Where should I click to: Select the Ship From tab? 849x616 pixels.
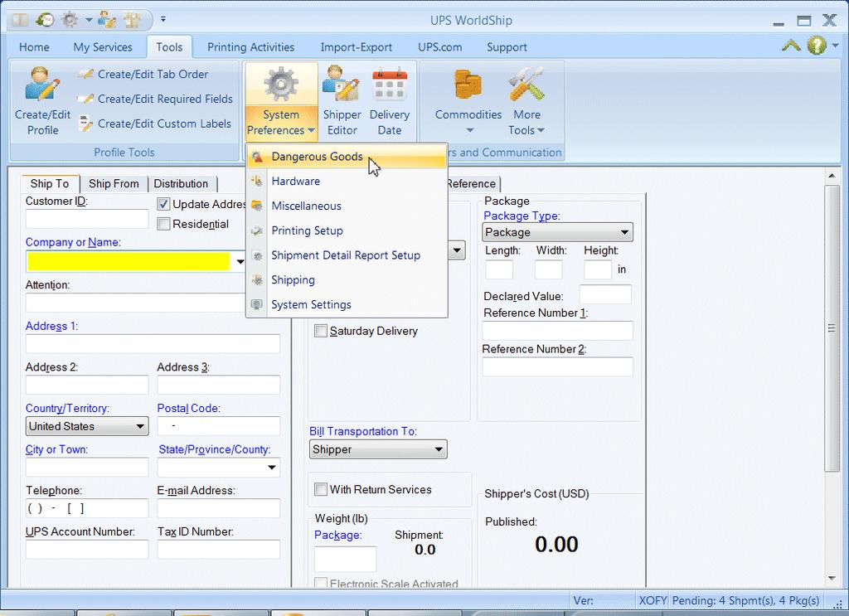[114, 183]
